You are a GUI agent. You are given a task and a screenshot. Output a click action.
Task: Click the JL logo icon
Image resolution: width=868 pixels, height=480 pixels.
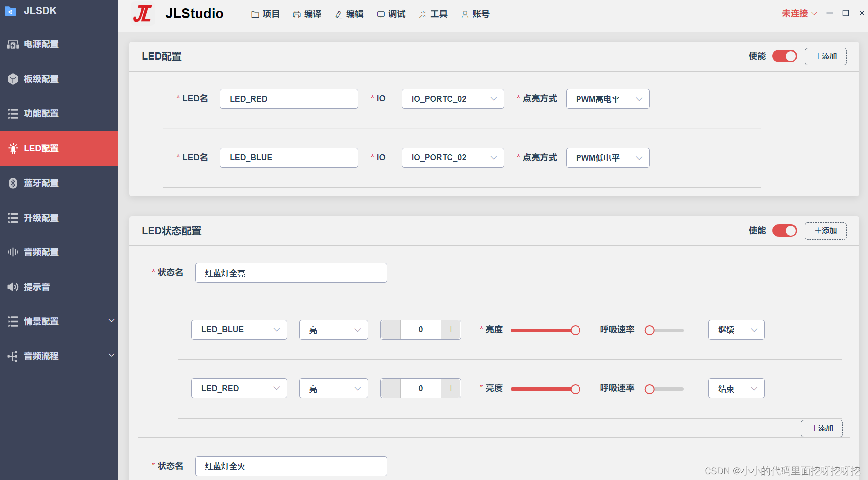[143, 14]
